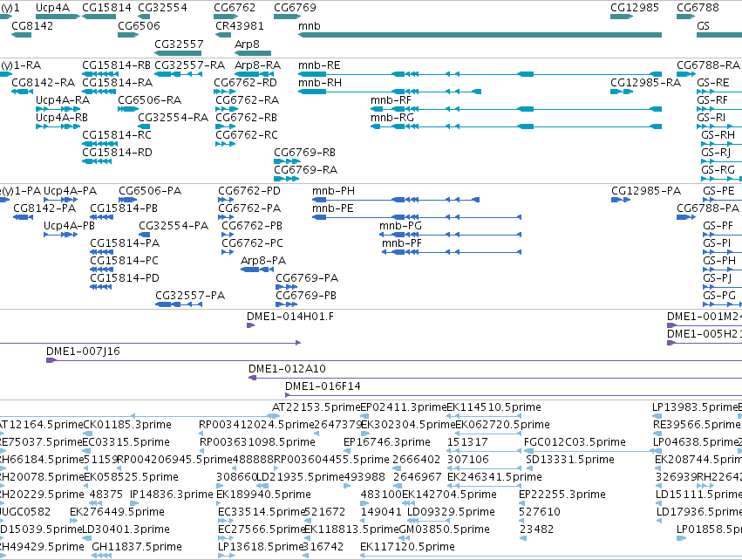Click the Ucp4A-PB protein label
This screenshot has height=560, width=742.
pyautogui.click(x=69, y=226)
